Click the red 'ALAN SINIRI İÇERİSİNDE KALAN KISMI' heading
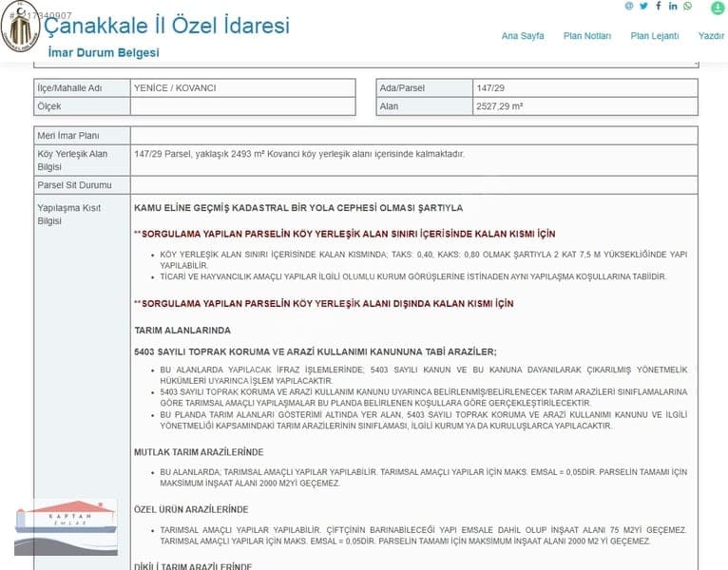 pyautogui.click(x=344, y=234)
